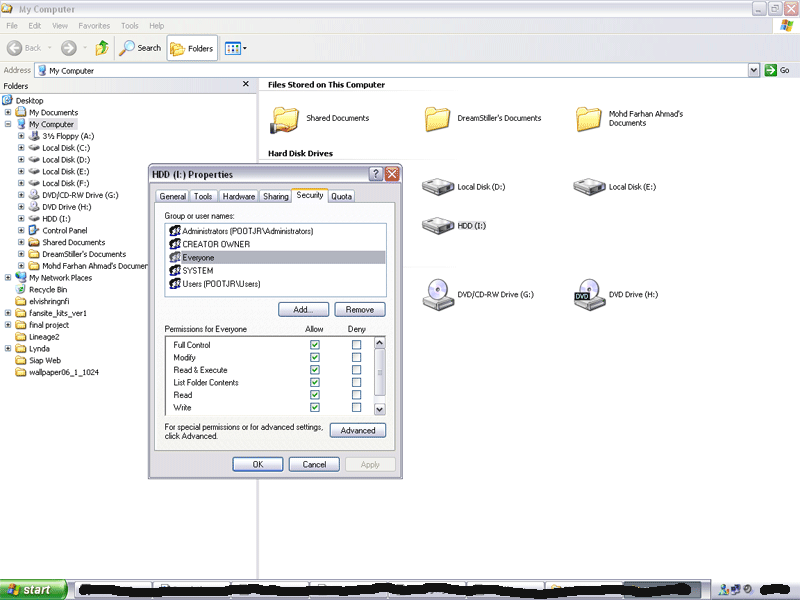Expand fansite_kits_ver1 folder node
This screenshot has width=800, height=600.
[x=8, y=313]
